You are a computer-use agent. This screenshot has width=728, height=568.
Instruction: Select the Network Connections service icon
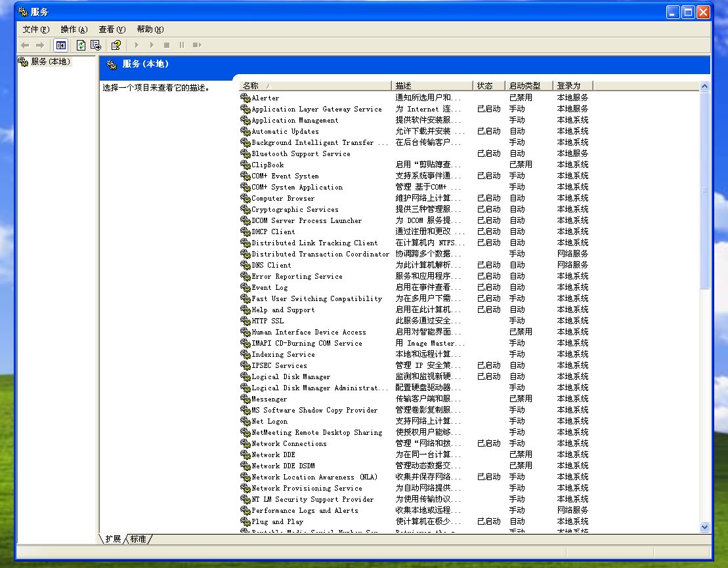point(245,443)
